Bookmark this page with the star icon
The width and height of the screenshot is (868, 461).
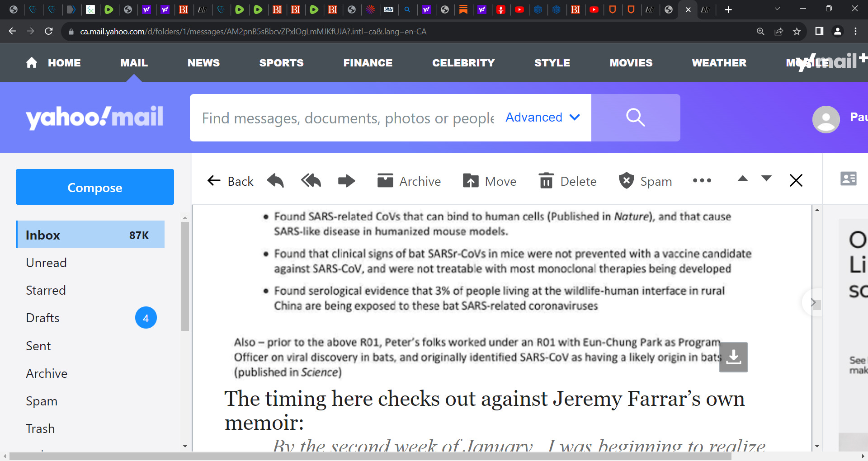pyautogui.click(x=797, y=31)
